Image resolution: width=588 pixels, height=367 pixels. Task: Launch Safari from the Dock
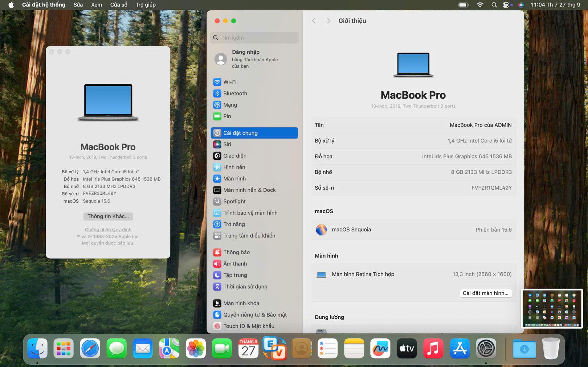point(90,349)
